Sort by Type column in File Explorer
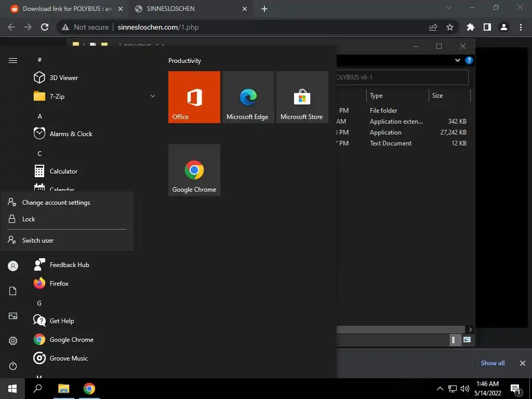 [397, 96]
